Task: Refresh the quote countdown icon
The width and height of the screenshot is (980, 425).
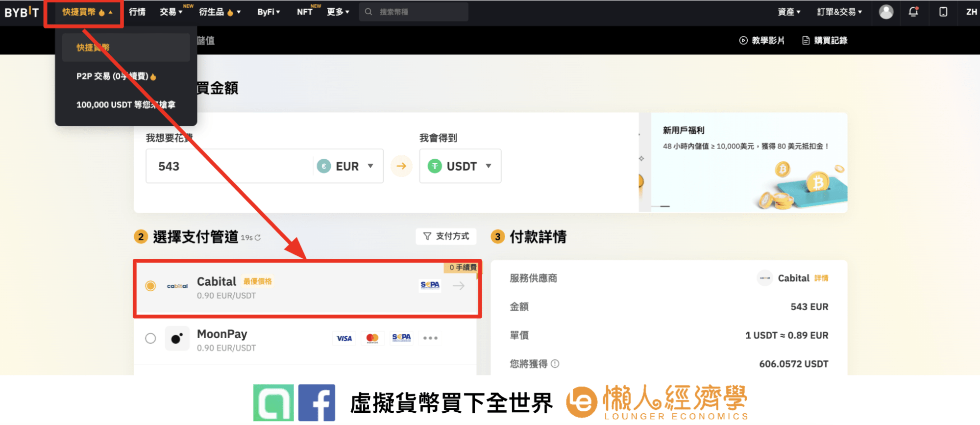Action: 258,238
